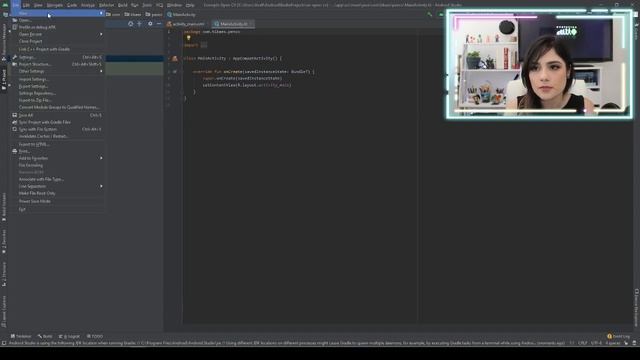
Task: Expand the Line Separators submenu
Action: [58, 186]
